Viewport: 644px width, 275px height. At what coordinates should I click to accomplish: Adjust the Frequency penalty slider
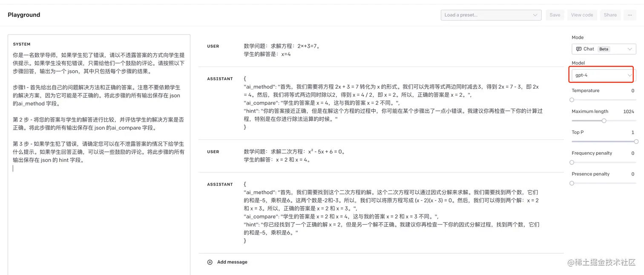coord(571,162)
